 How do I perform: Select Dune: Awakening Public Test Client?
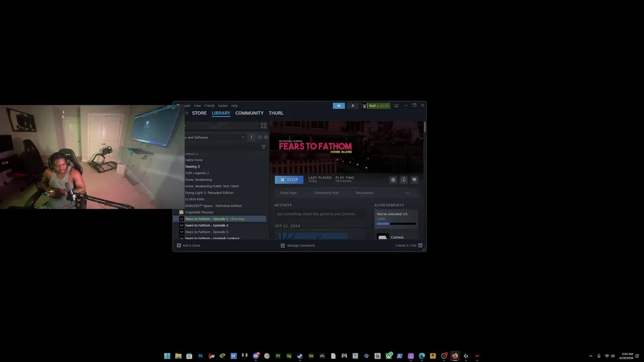[212, 186]
